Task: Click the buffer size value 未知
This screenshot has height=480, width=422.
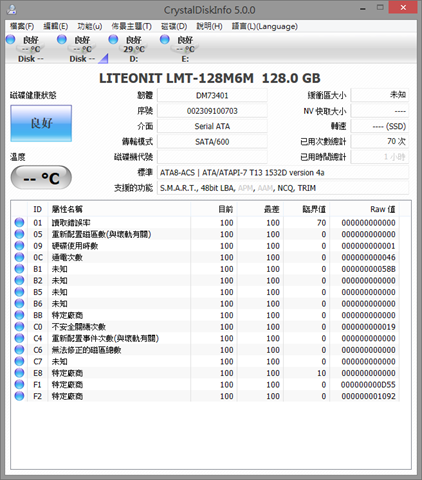Action: [x=380, y=96]
